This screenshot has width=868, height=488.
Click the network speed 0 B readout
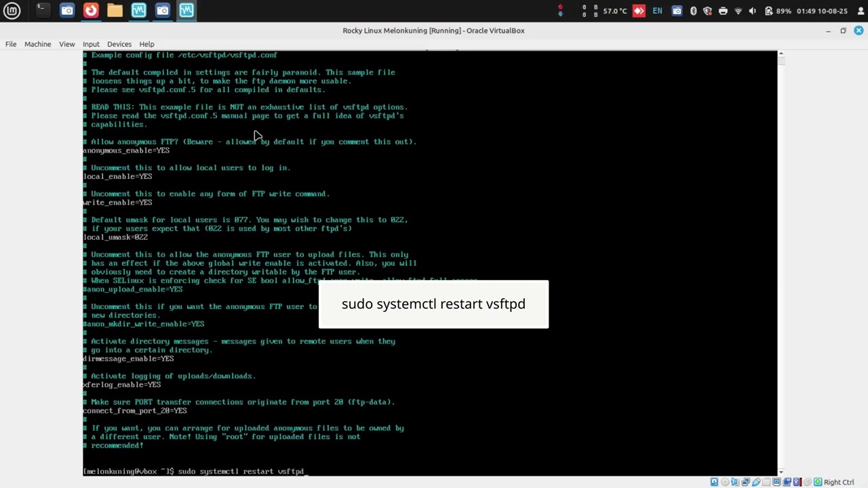[590, 11]
